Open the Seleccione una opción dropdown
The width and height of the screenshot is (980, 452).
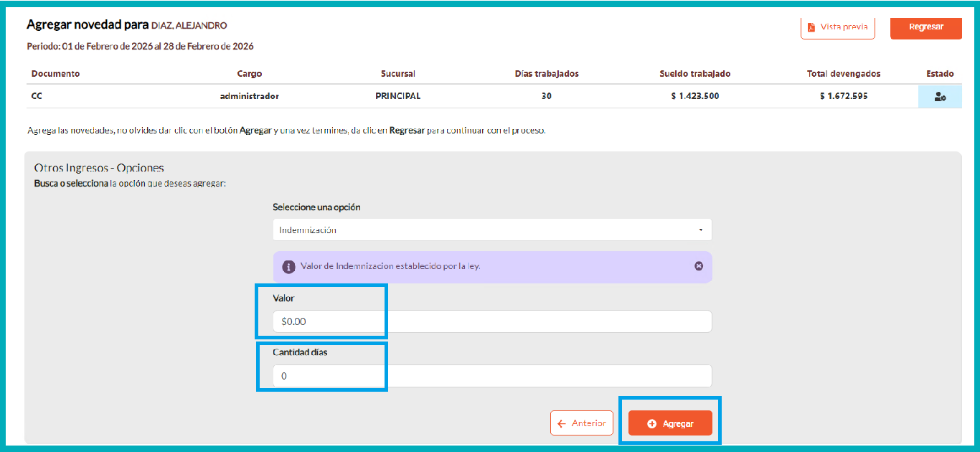pos(491,230)
